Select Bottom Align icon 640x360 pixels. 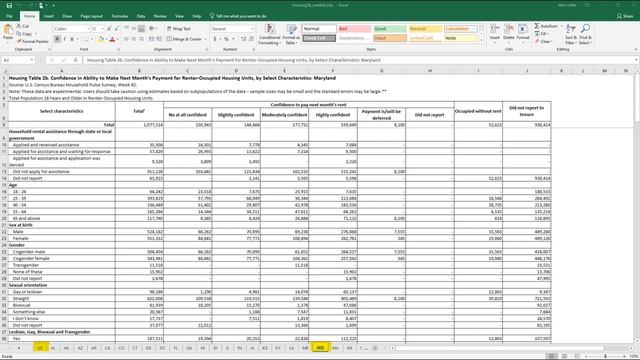coord(141,29)
